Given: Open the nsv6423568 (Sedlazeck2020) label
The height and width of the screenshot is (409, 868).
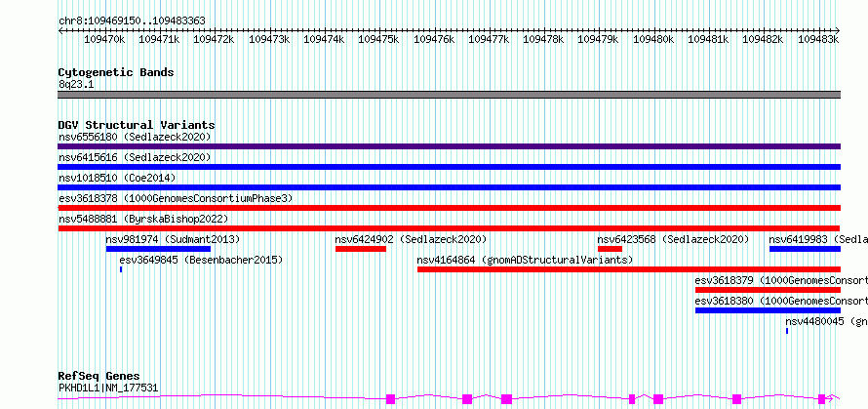Looking at the screenshot, I should click(x=673, y=239).
